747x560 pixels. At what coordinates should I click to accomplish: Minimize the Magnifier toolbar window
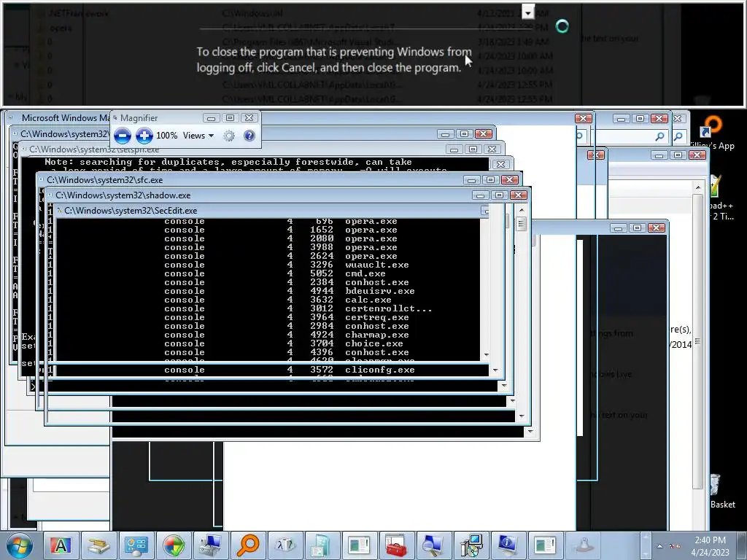coord(211,118)
